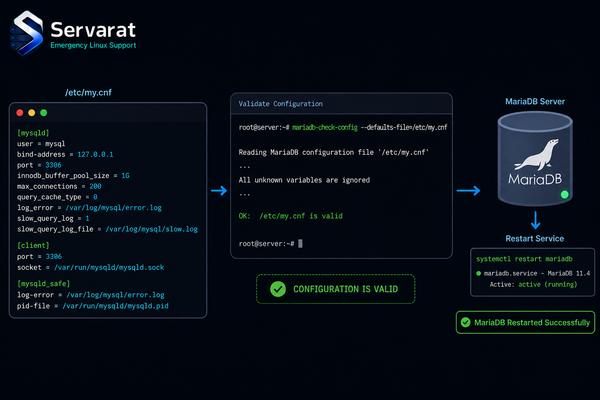
Task: Click the Servarat logo icon
Action: 26,33
